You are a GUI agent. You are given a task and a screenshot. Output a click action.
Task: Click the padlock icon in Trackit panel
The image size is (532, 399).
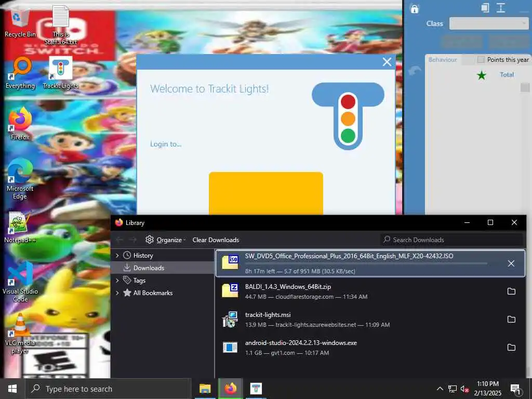tap(414, 9)
